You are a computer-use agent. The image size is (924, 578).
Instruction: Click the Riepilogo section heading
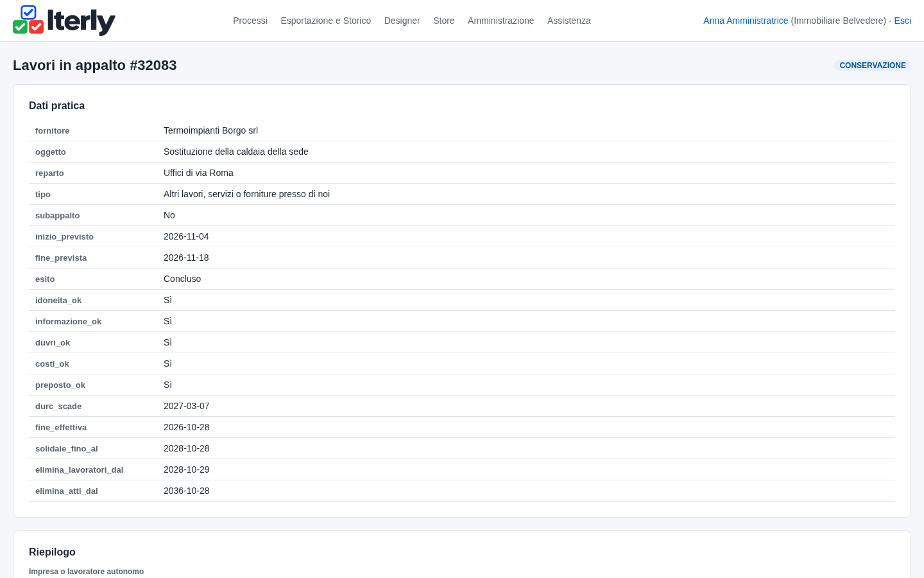coord(52,552)
